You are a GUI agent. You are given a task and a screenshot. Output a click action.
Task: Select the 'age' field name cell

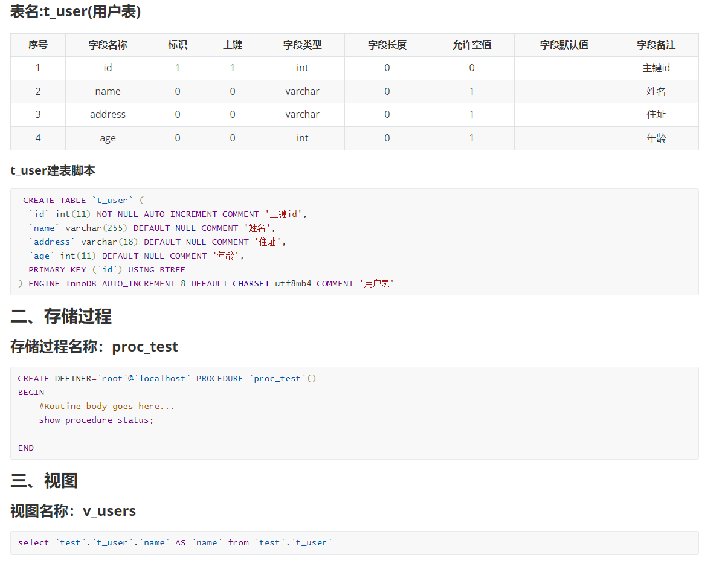coord(108,138)
